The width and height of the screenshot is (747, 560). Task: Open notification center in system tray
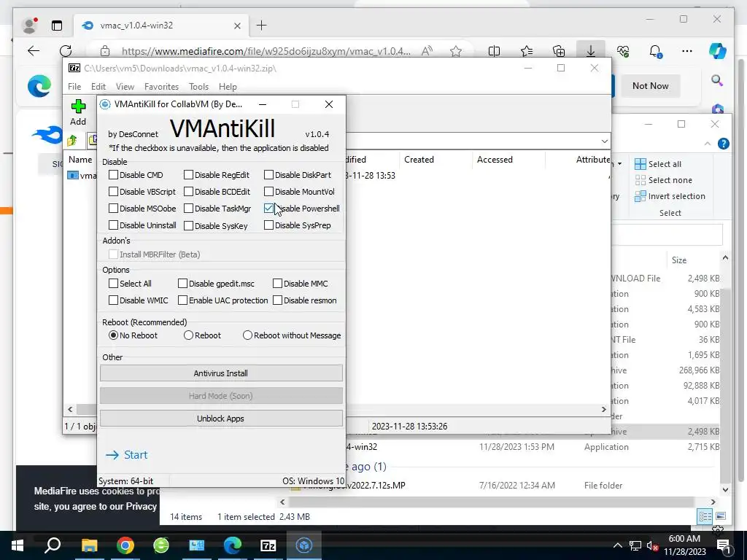pyautogui.click(x=724, y=545)
